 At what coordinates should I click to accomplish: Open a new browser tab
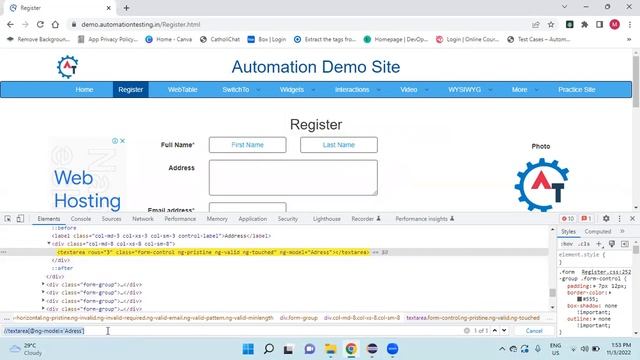point(127,8)
